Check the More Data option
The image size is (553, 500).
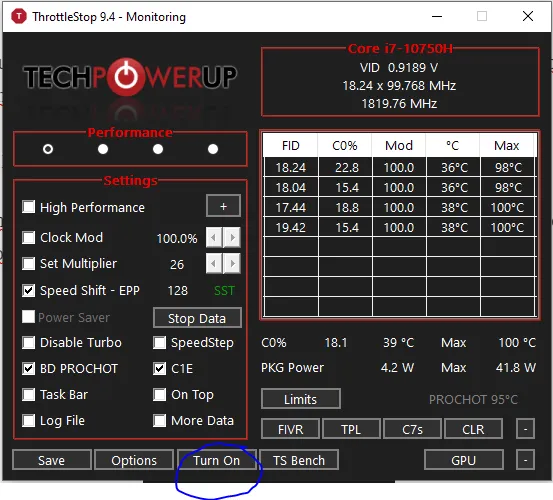pos(160,421)
